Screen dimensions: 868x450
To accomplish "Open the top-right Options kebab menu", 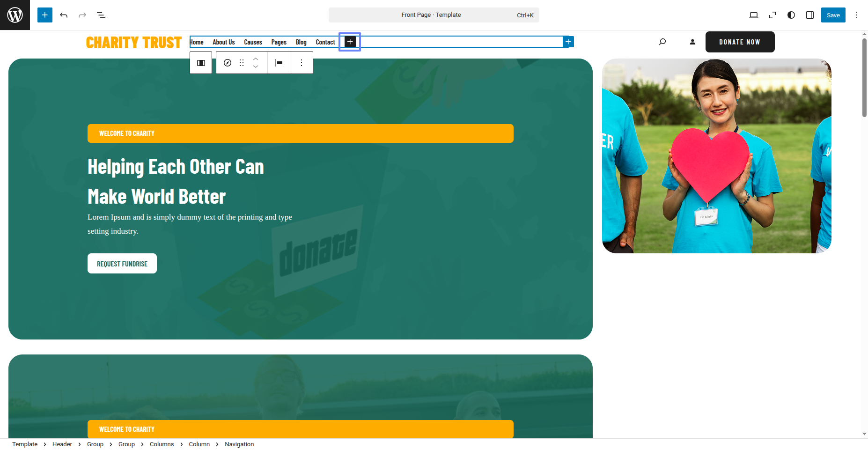I will (857, 15).
